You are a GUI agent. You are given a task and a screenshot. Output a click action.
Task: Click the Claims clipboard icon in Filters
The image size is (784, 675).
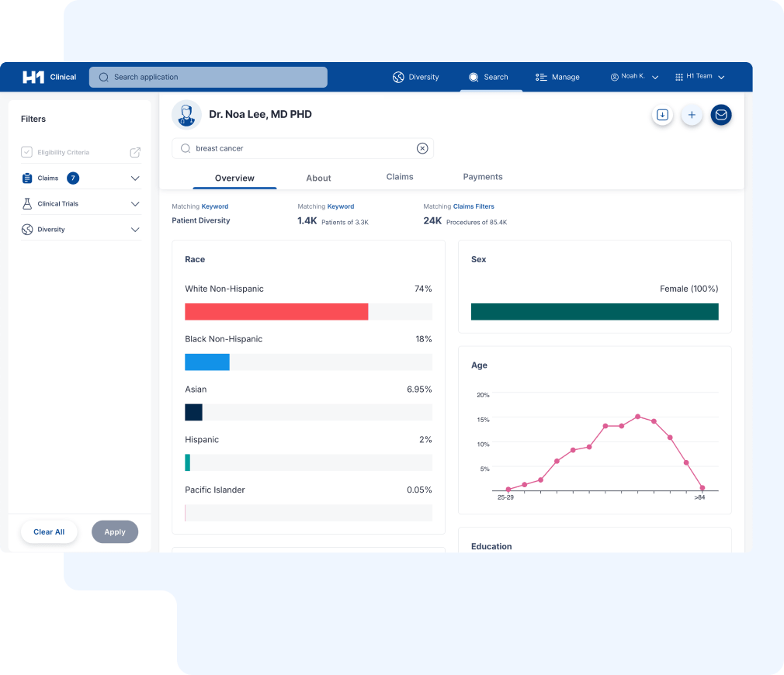[27, 178]
